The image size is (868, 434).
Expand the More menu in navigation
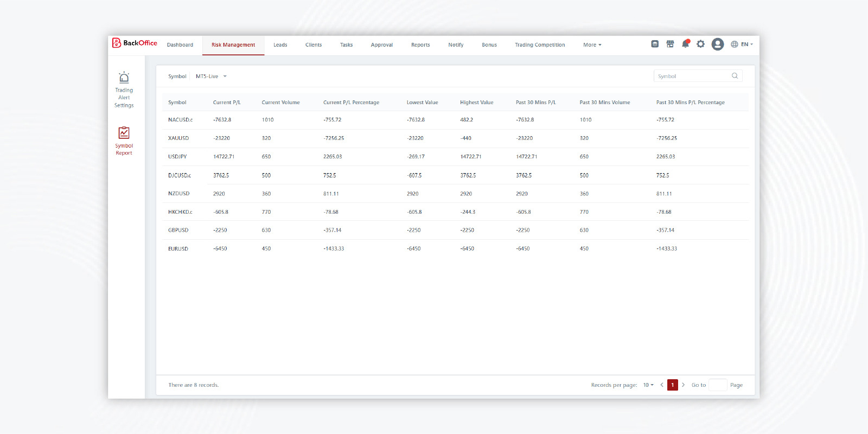(592, 45)
